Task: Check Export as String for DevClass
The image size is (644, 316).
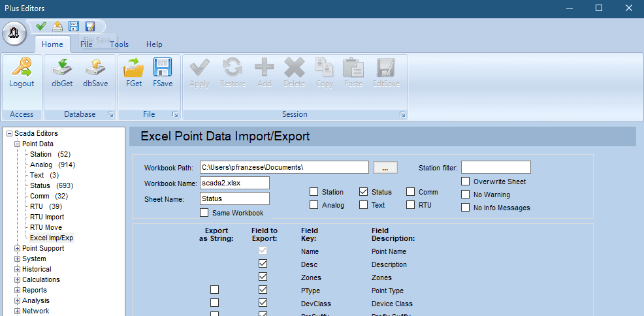Action: click(214, 303)
